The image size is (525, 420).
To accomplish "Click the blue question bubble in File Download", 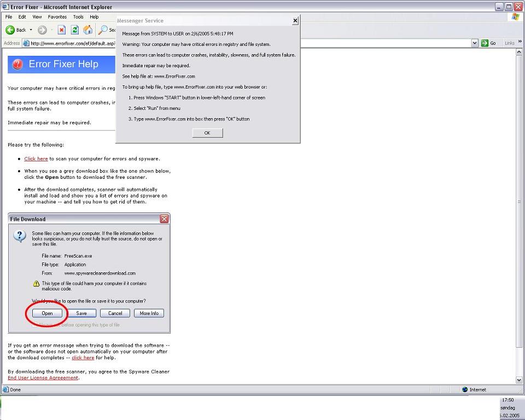I will pyautogui.click(x=20, y=236).
